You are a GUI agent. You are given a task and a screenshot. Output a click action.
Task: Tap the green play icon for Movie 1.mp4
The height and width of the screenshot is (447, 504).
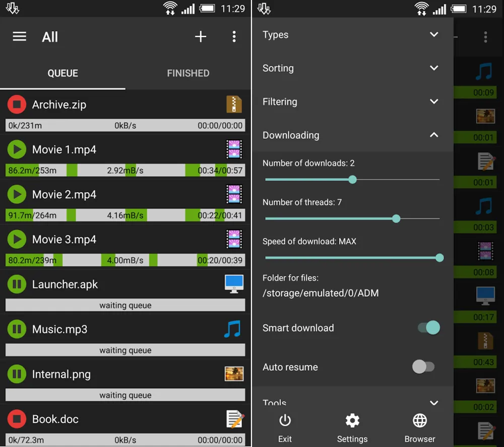point(17,149)
